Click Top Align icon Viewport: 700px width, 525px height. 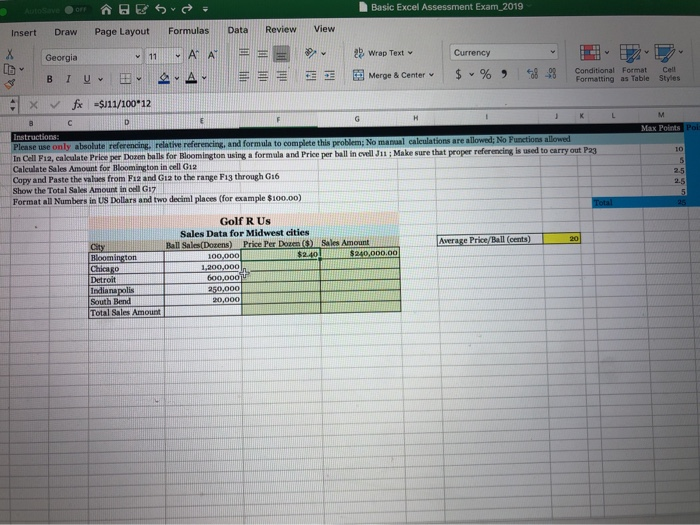tap(244, 53)
